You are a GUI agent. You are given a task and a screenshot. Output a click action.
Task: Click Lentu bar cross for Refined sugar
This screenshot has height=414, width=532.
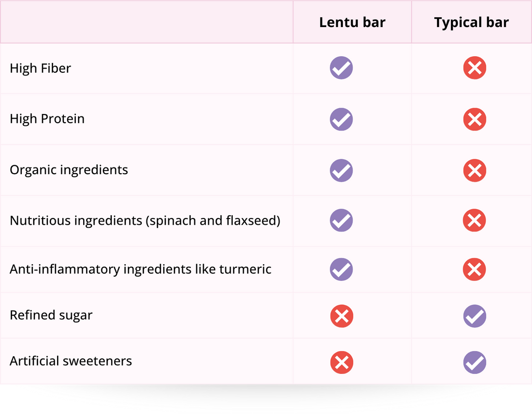[x=341, y=316]
